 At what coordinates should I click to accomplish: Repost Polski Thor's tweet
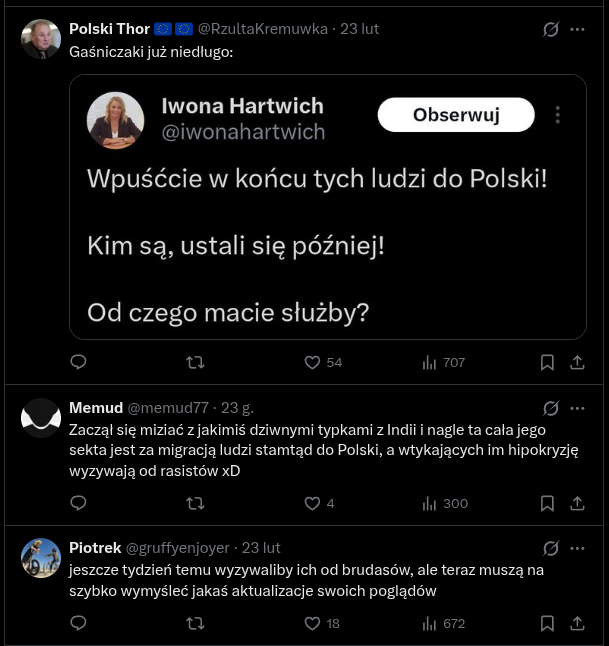coord(196,362)
